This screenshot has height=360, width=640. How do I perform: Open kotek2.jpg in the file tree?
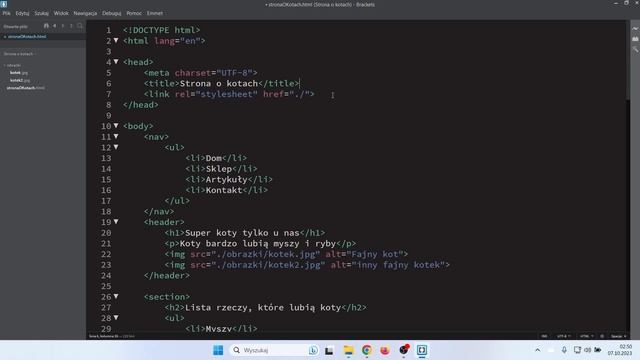click(20, 80)
